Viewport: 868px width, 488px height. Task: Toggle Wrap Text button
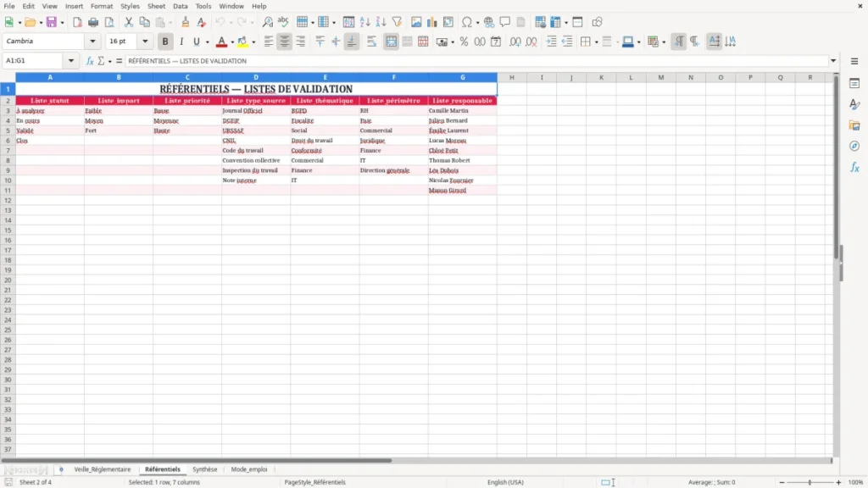tap(371, 42)
